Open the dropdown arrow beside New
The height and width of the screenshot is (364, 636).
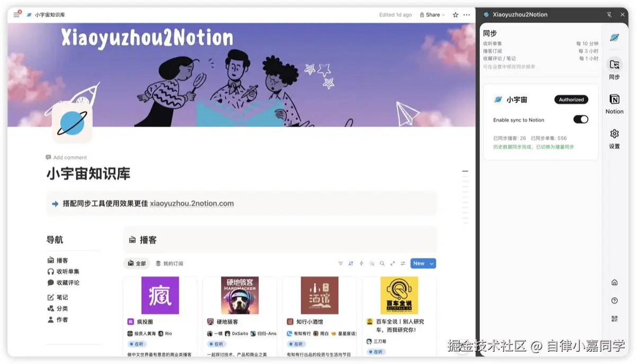tap(432, 263)
